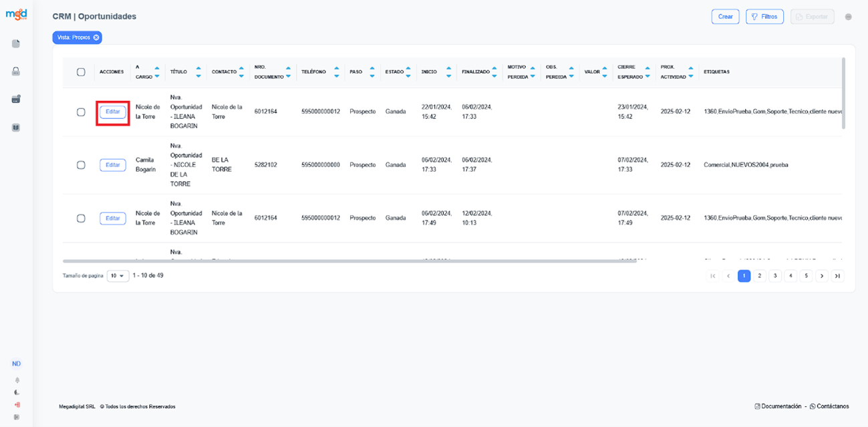
Task: Go to page 3 in pagination
Action: pyautogui.click(x=775, y=276)
